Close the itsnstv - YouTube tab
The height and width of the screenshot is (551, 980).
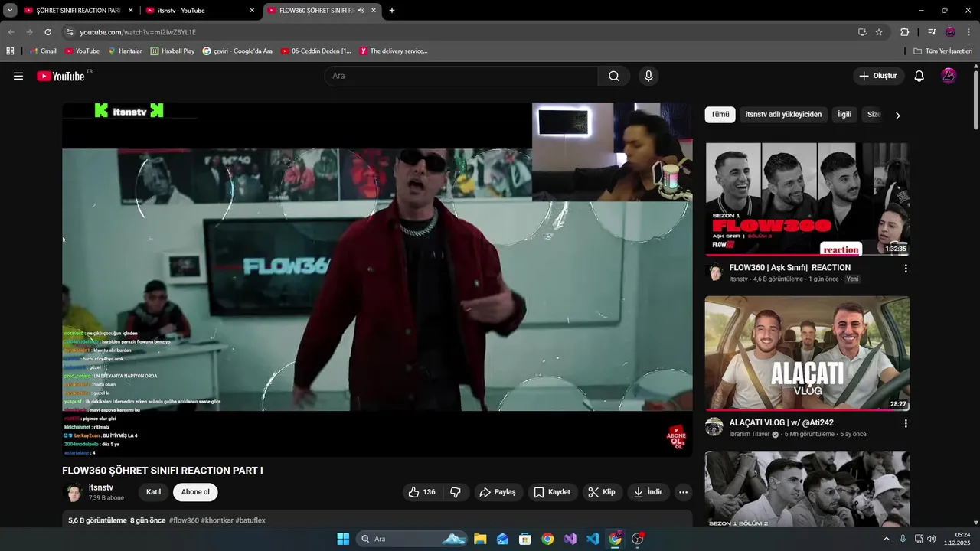tap(252, 11)
